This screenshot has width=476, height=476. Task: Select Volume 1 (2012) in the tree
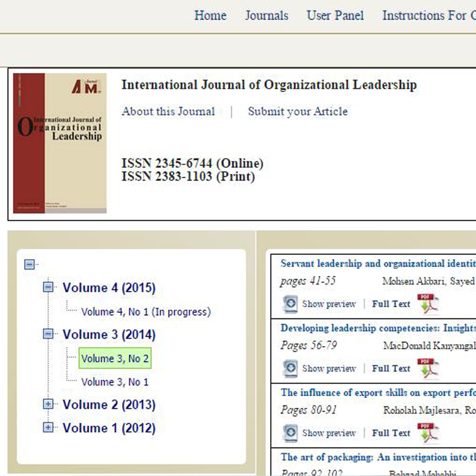(109, 428)
